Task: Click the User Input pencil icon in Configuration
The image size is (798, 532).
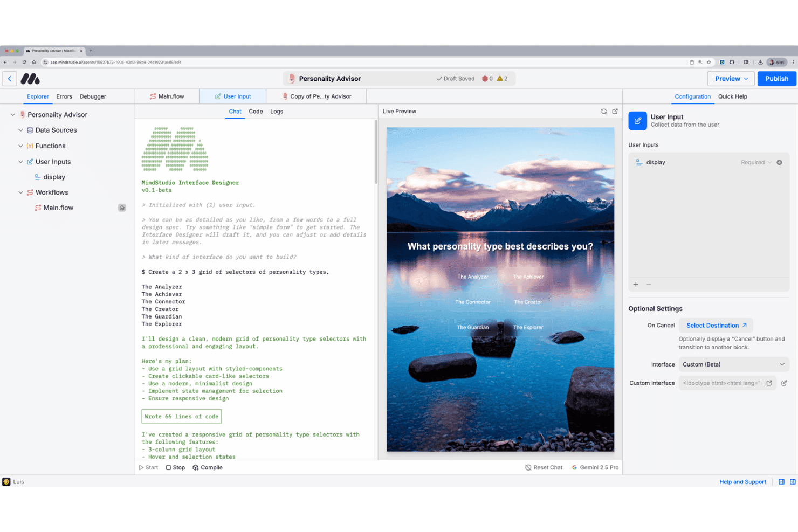Action: point(637,121)
